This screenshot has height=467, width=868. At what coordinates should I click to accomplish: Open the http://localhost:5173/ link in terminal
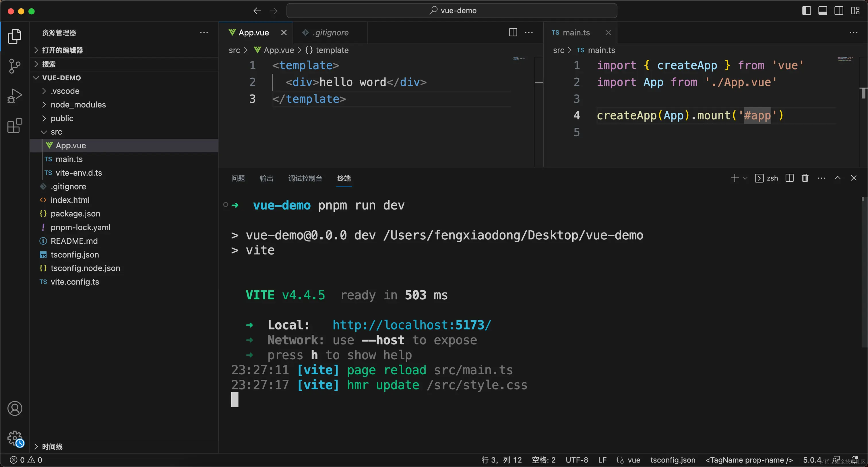click(411, 325)
